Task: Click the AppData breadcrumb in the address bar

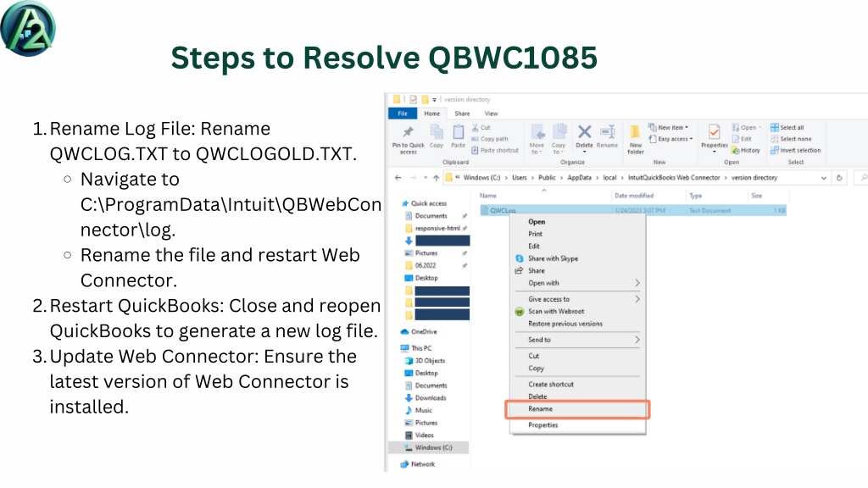Action: [x=579, y=178]
